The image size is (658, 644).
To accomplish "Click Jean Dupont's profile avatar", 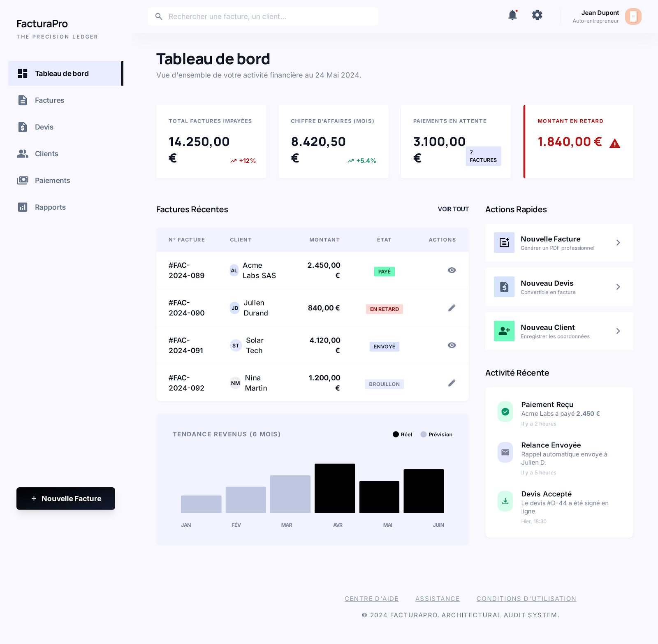I will click(633, 16).
